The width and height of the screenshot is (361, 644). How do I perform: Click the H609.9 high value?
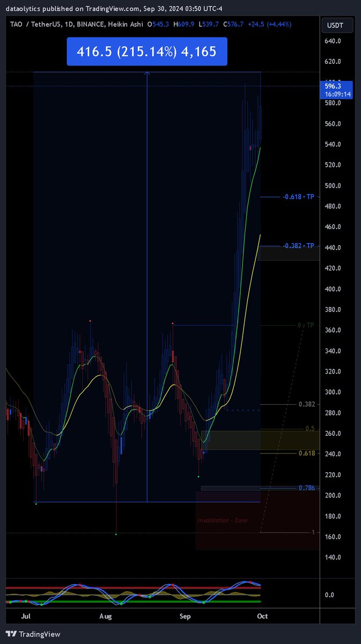183,24
